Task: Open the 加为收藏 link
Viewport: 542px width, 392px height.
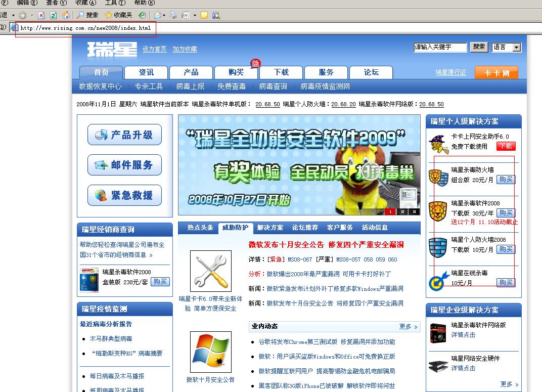Action: 185,49
